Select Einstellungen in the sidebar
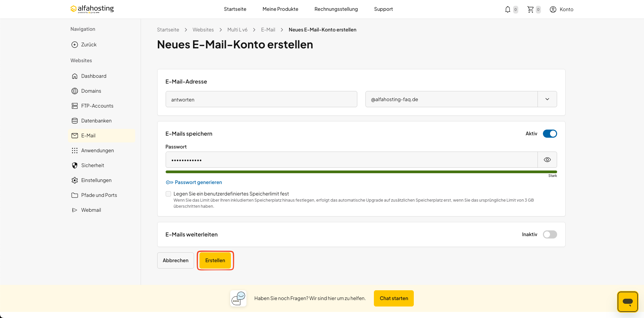This screenshot has width=644, height=318. pos(101,180)
